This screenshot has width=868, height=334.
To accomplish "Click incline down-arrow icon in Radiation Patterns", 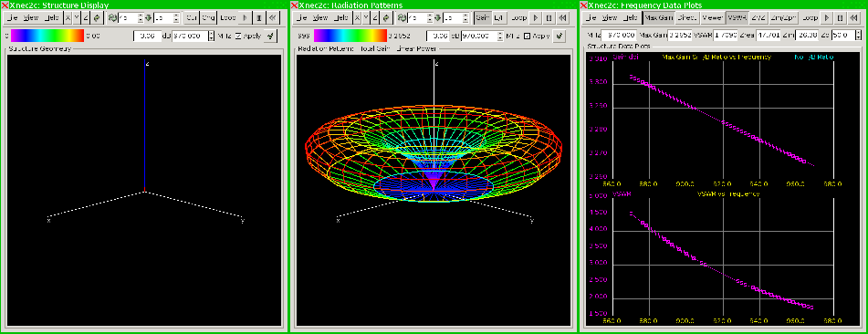I will [x=438, y=17].
